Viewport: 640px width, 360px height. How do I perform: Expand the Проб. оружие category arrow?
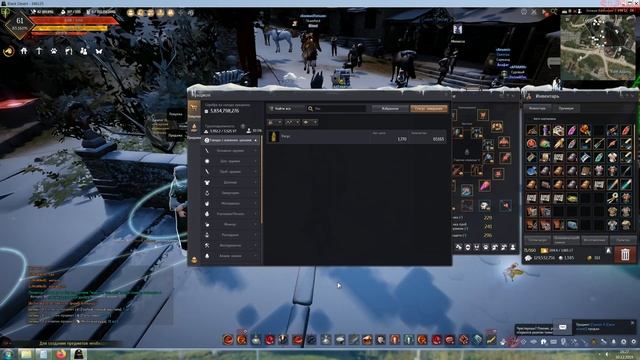256,172
